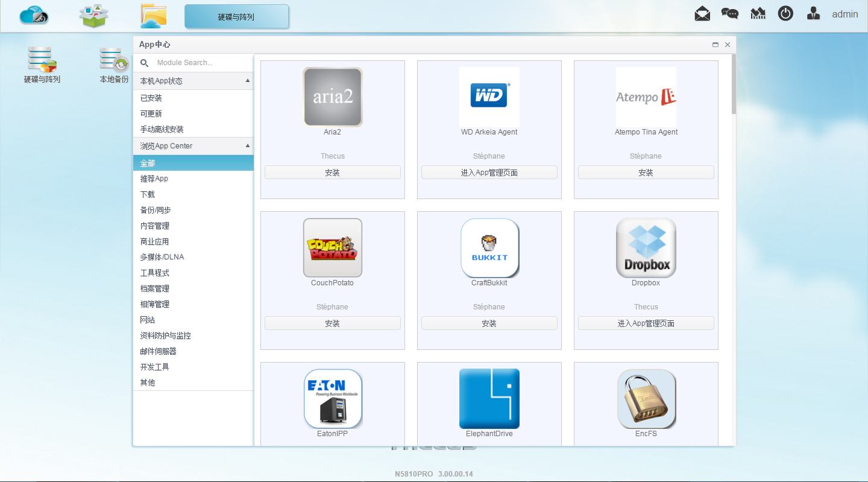Screen dimensions: 868x482
Task: Collapse the 浏览App Center section
Action: click(x=247, y=146)
